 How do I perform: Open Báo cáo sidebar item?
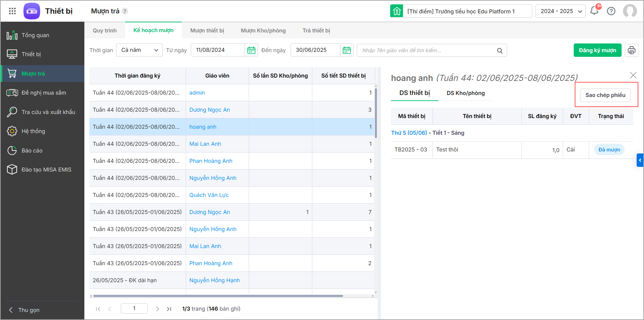pyautogui.click(x=43, y=150)
